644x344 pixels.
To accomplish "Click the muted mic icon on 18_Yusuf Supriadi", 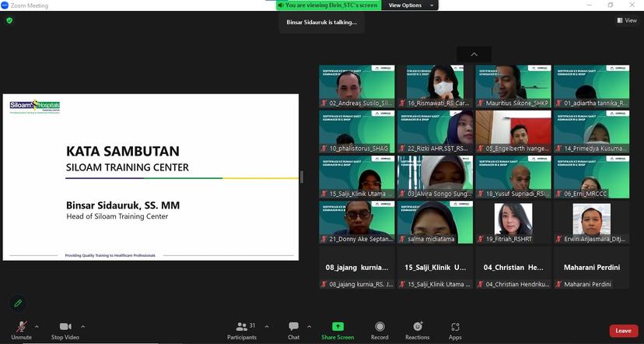I will (481, 194).
